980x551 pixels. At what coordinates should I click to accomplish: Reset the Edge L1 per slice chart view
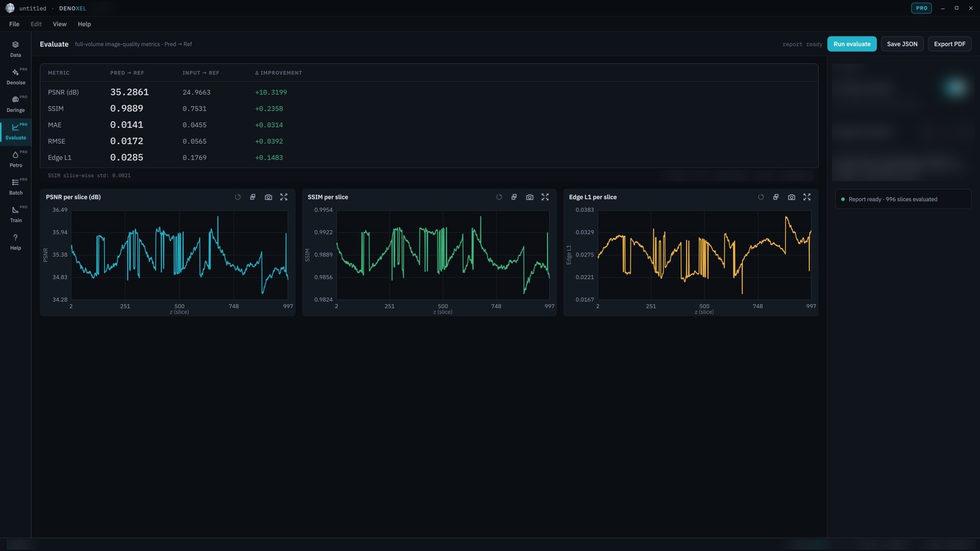pyautogui.click(x=761, y=197)
